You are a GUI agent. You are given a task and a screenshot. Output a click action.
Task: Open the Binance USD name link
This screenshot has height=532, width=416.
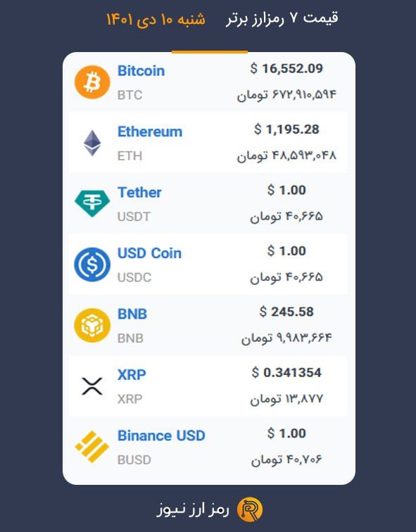click(161, 436)
